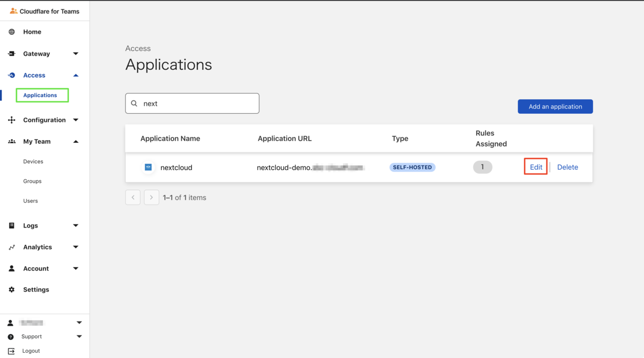The height and width of the screenshot is (358, 644).
Task: Click the Rules Assigned column header
Action: click(x=491, y=138)
